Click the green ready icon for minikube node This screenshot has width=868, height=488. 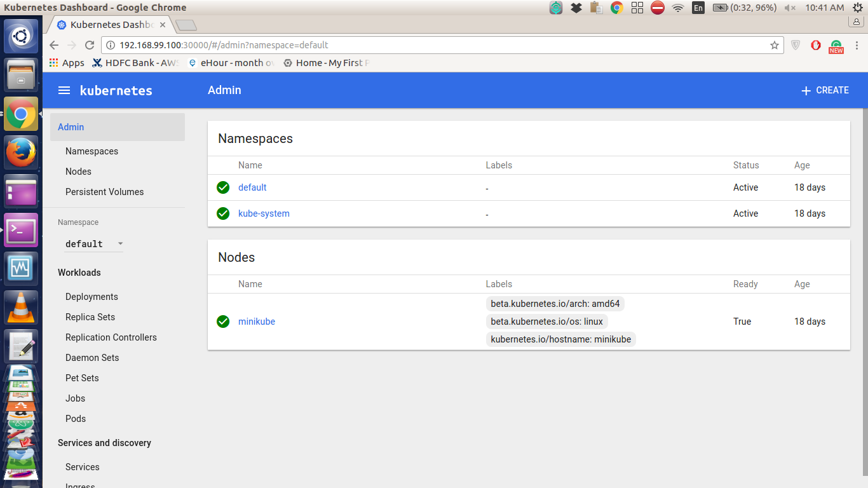(223, 322)
